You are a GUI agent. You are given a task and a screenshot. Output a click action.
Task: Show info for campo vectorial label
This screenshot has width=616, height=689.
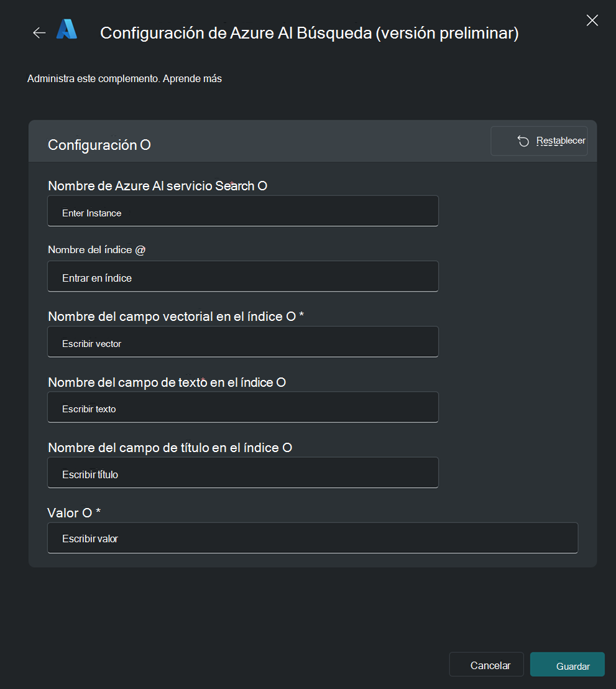click(x=290, y=317)
